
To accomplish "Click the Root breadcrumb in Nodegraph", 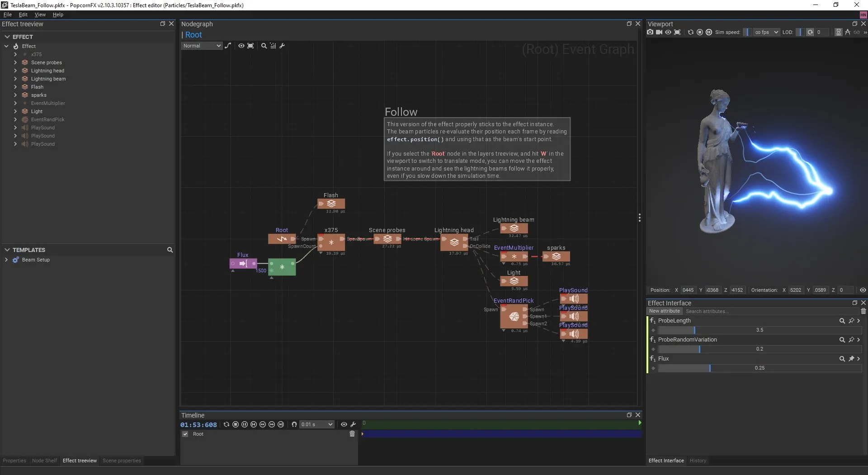I will click(193, 35).
